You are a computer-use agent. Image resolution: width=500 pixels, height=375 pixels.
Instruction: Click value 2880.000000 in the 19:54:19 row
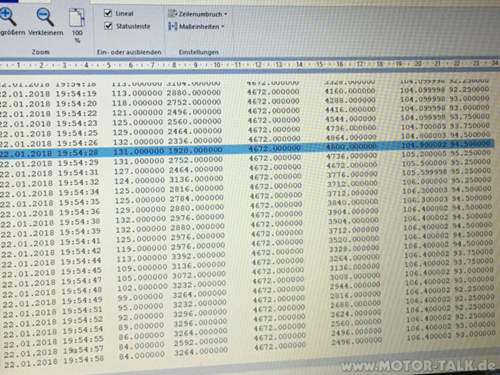coord(194,92)
